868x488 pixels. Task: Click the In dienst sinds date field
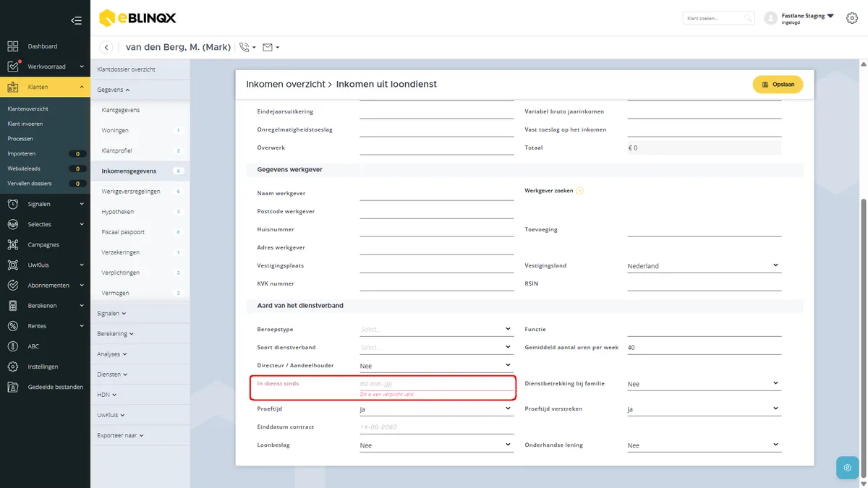(x=436, y=384)
